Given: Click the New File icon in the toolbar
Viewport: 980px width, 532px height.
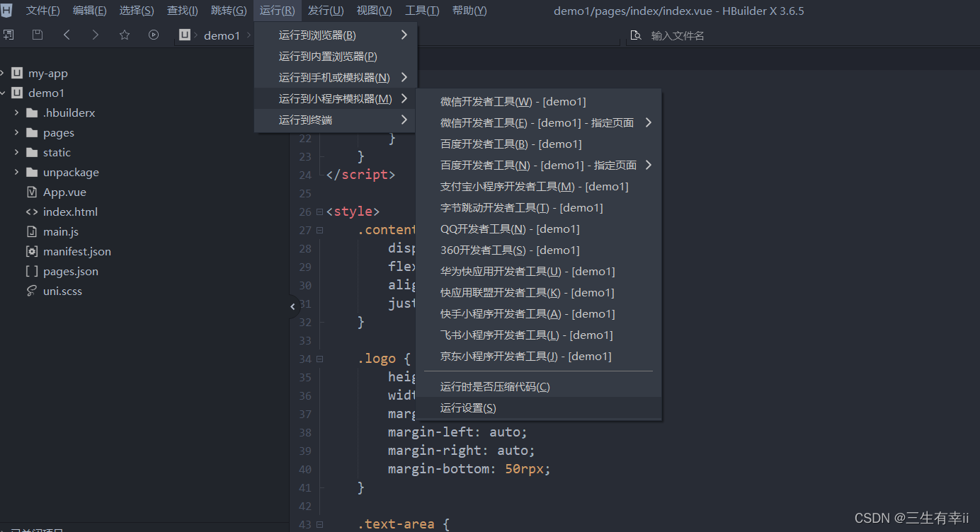Looking at the screenshot, I should [x=9, y=34].
